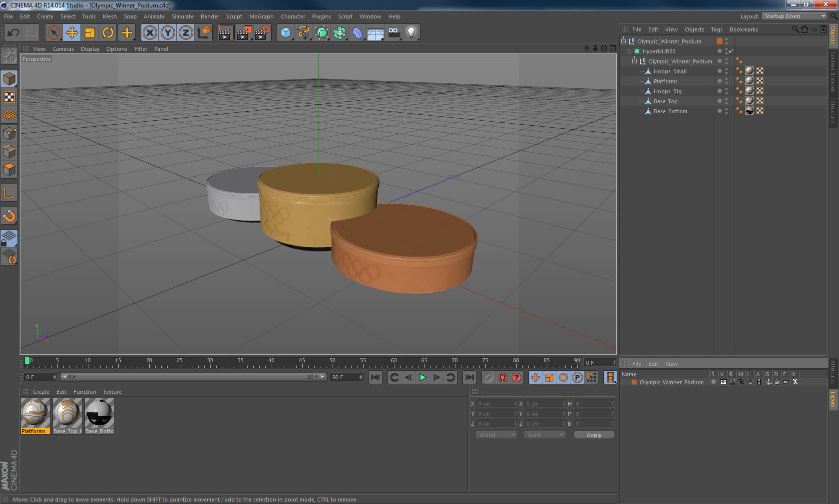Open the Mesh menu
The height and width of the screenshot is (504, 839).
(x=109, y=16)
